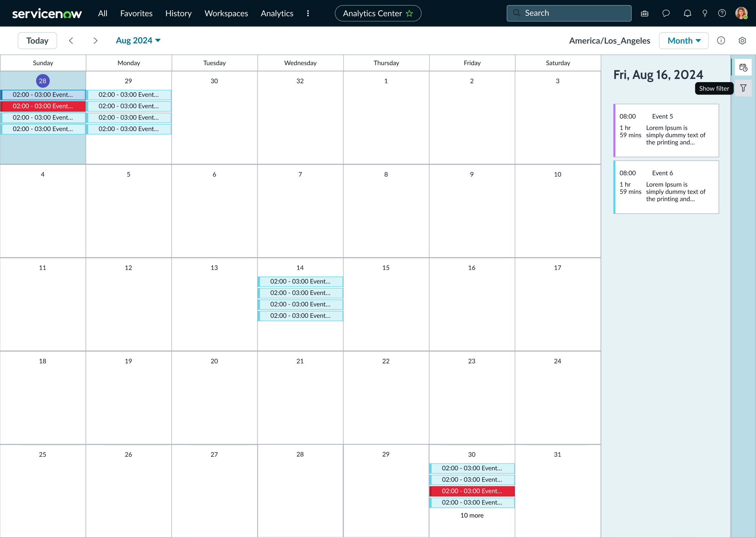
Task: Go to previous month arrow
Action: [x=71, y=41]
